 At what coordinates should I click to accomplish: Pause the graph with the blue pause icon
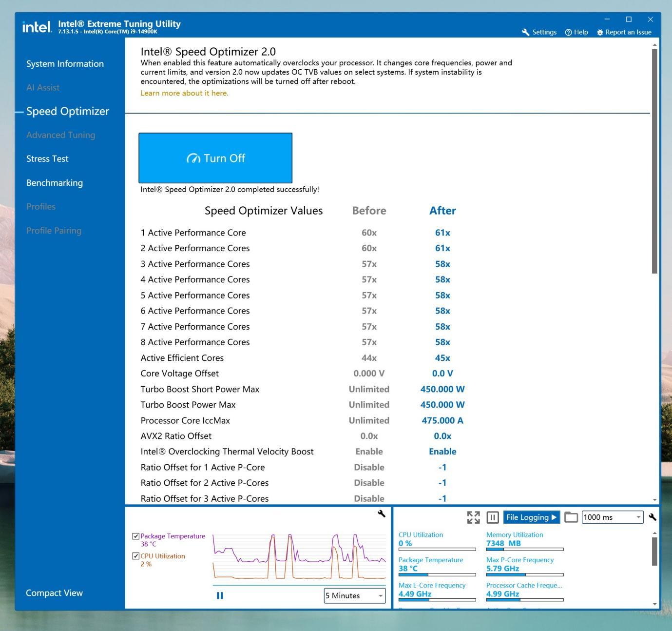(220, 595)
